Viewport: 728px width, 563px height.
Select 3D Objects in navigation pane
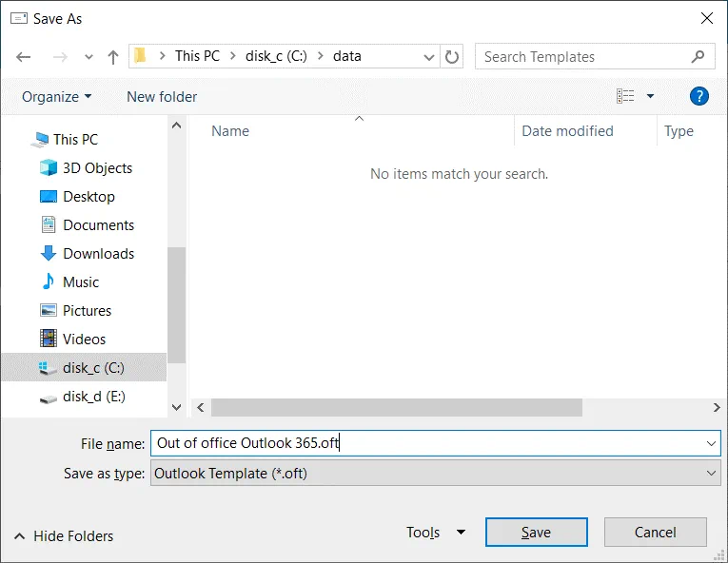(x=97, y=168)
